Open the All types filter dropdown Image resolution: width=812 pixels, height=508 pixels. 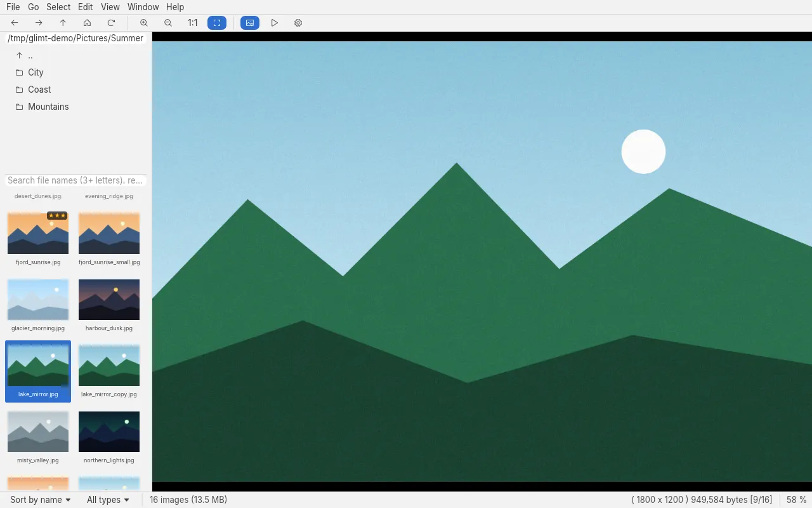(x=108, y=500)
